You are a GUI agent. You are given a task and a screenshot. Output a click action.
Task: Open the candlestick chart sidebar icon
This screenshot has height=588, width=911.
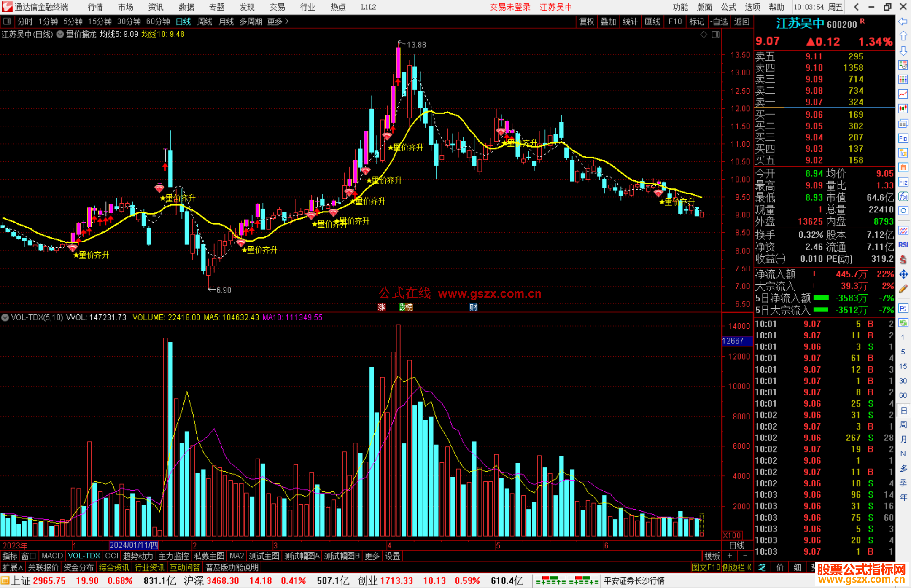903,109
